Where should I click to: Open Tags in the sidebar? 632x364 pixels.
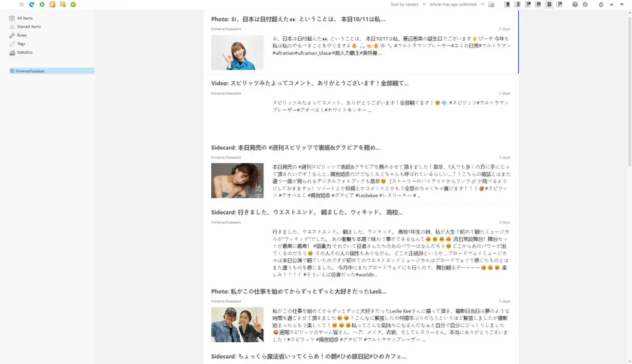[21, 43]
